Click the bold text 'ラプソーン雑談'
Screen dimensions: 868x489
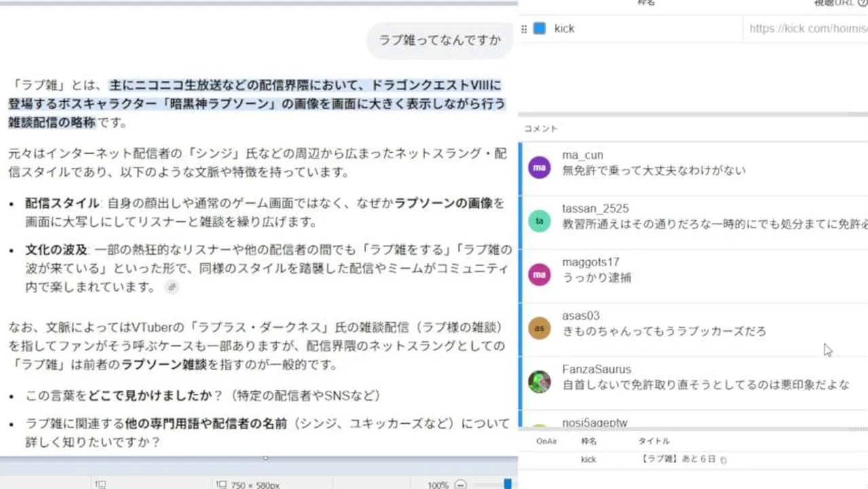click(x=164, y=365)
